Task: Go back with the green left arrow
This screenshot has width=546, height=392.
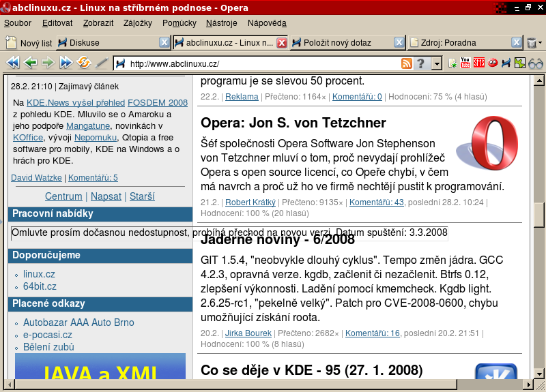Action: tap(31, 63)
